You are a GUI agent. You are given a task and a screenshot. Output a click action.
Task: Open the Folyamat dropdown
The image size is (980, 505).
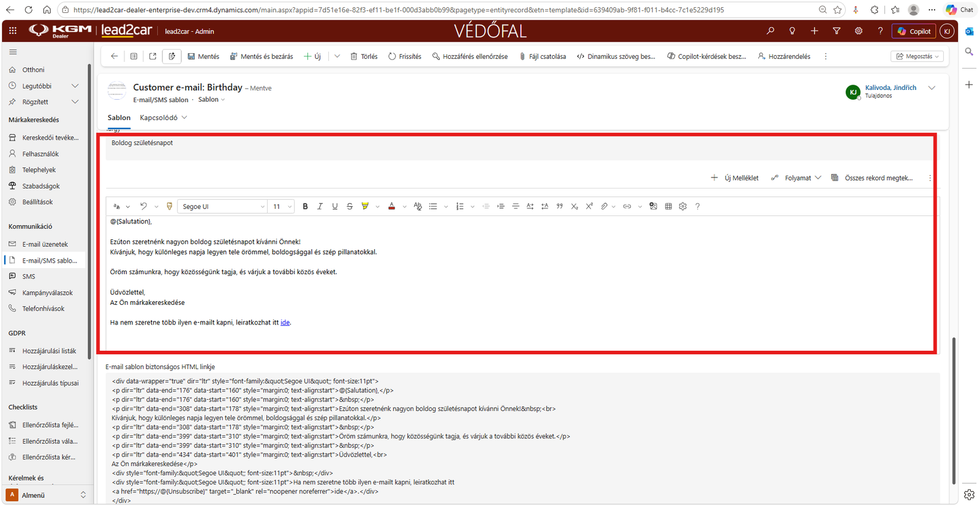(796, 178)
